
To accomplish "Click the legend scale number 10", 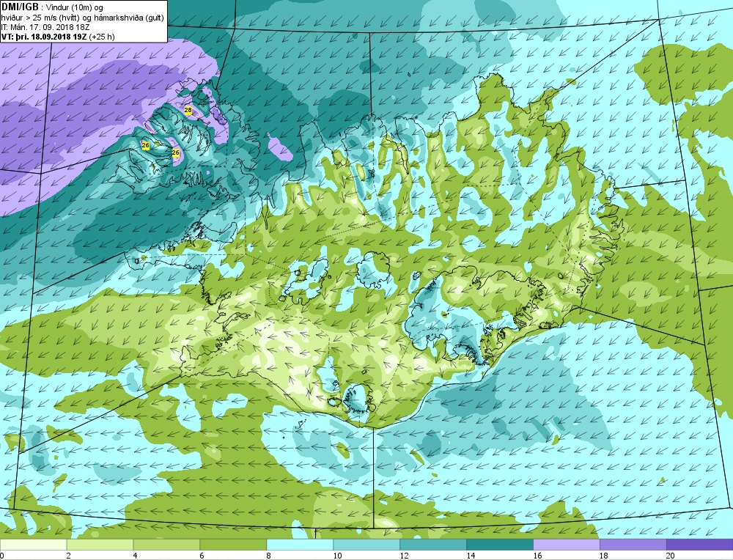I will pos(337,556).
